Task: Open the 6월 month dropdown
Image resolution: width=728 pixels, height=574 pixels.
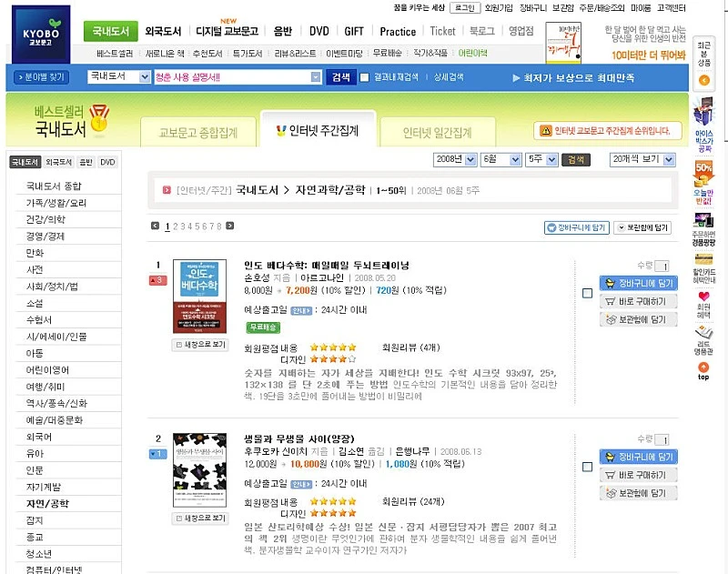Action: point(501,159)
